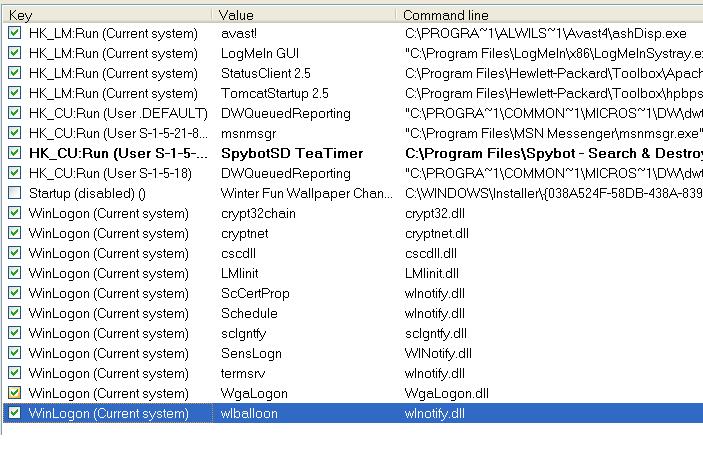Disable the LogMeIn GUI entry checkbox
Screen dimensions: 703x459
[x=14, y=53]
